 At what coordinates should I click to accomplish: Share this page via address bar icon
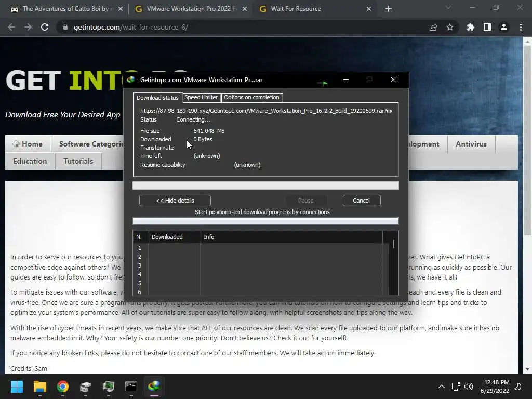433,27
